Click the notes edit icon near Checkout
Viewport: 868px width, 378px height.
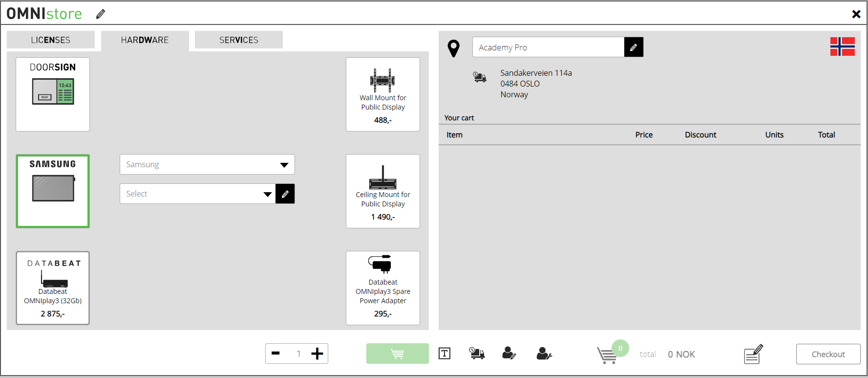point(754,354)
